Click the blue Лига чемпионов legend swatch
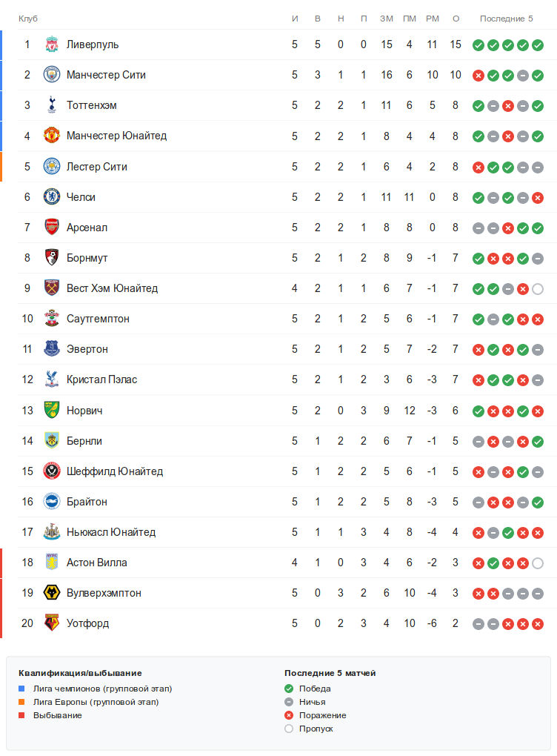The height and width of the screenshot is (756, 557). pyautogui.click(x=22, y=689)
